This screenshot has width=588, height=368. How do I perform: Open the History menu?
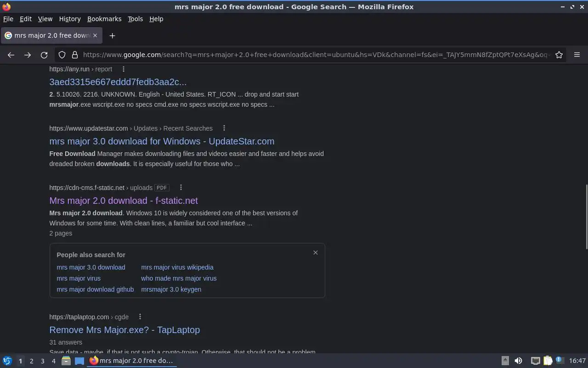[x=70, y=19]
